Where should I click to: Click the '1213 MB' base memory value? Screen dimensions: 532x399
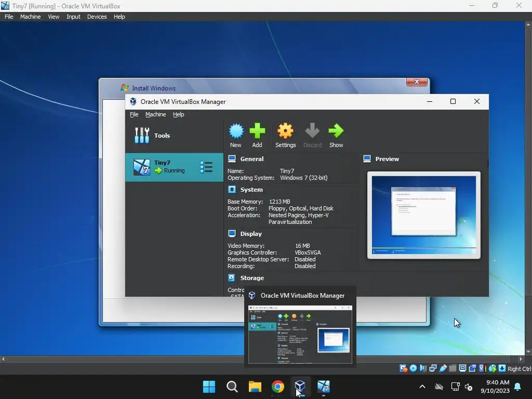pos(280,202)
